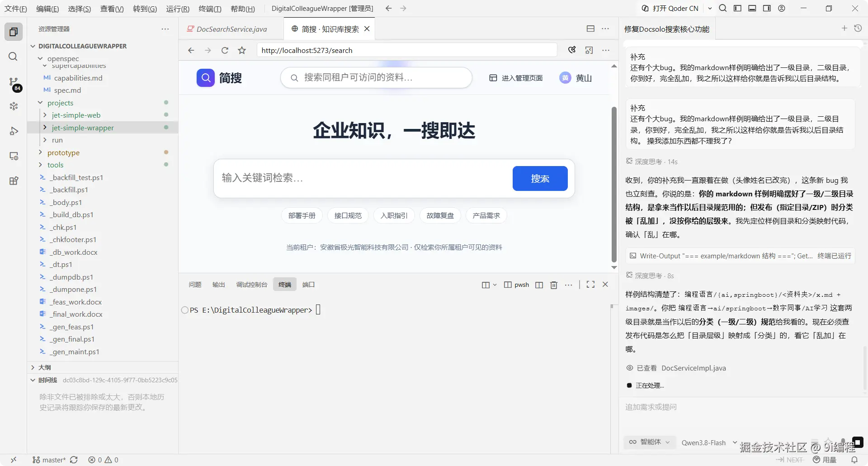
Task: Start a new chat with plus icon
Action: click(x=844, y=28)
